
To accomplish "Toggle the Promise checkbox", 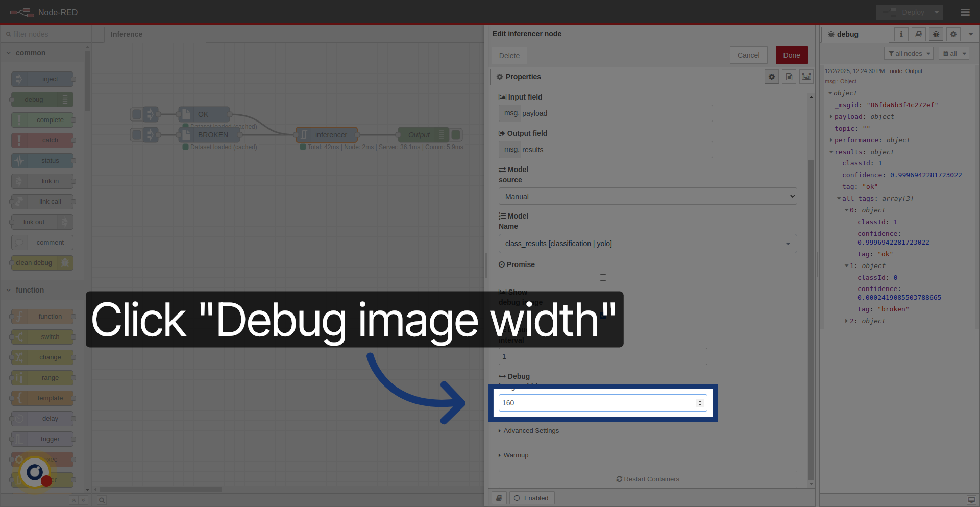I will tap(603, 277).
